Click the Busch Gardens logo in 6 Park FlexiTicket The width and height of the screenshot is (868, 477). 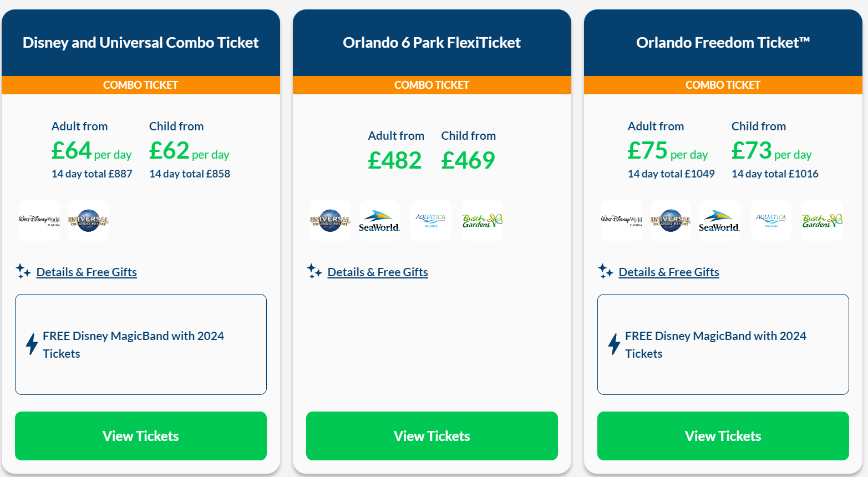[482, 220]
